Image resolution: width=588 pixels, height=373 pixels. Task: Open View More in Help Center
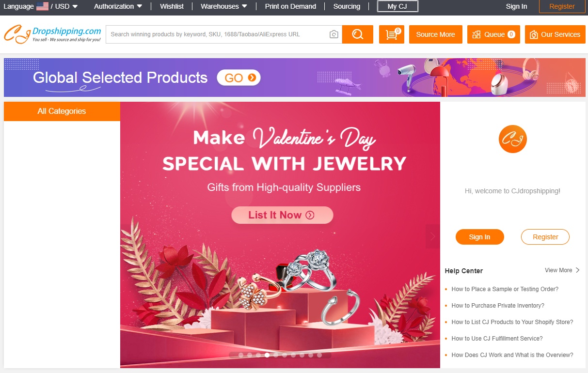click(x=562, y=270)
